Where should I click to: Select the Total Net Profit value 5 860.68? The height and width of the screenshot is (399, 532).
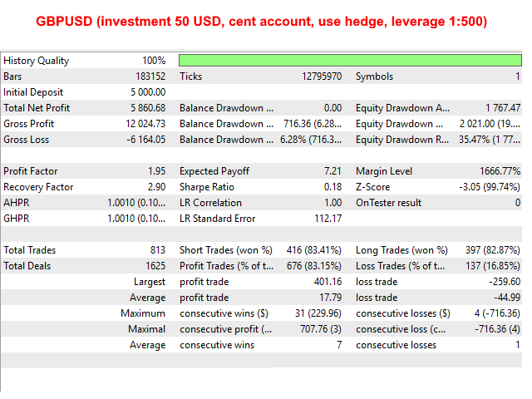[x=148, y=108]
